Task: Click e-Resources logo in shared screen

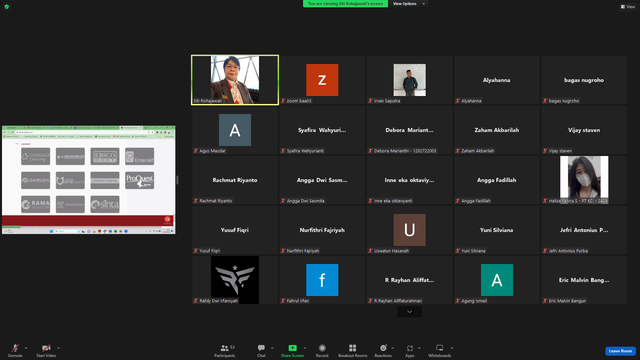Action: [70, 157]
